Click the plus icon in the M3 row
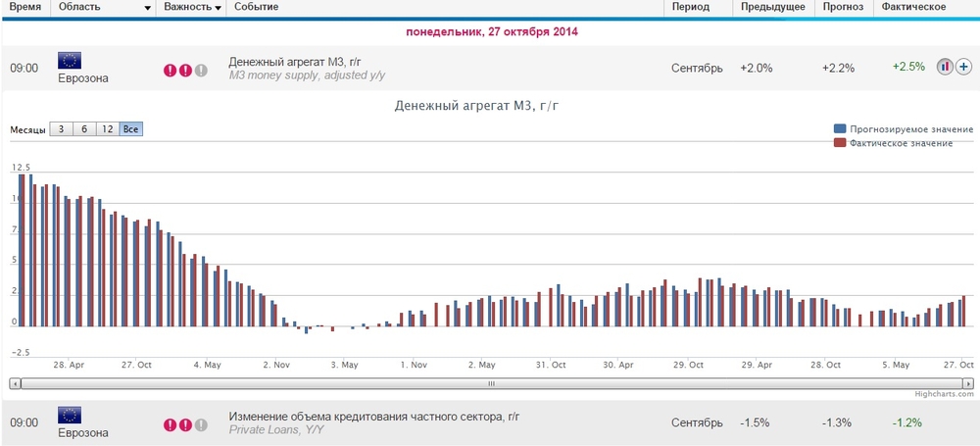 point(963,67)
